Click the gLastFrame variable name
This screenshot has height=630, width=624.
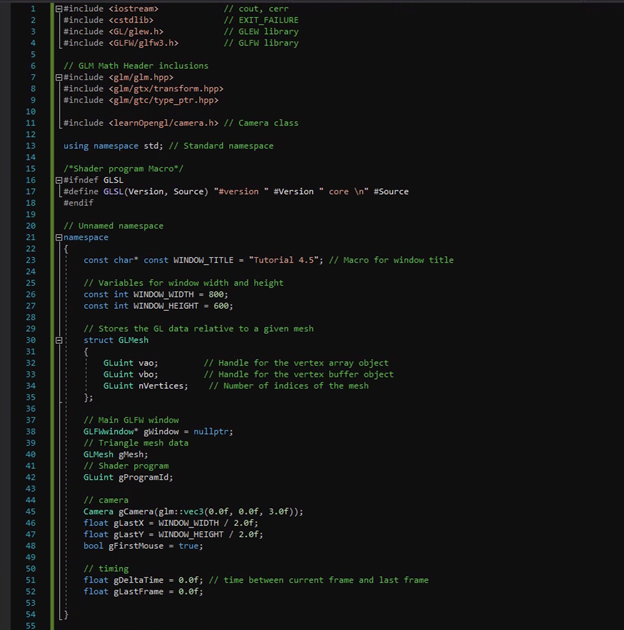tap(139, 592)
